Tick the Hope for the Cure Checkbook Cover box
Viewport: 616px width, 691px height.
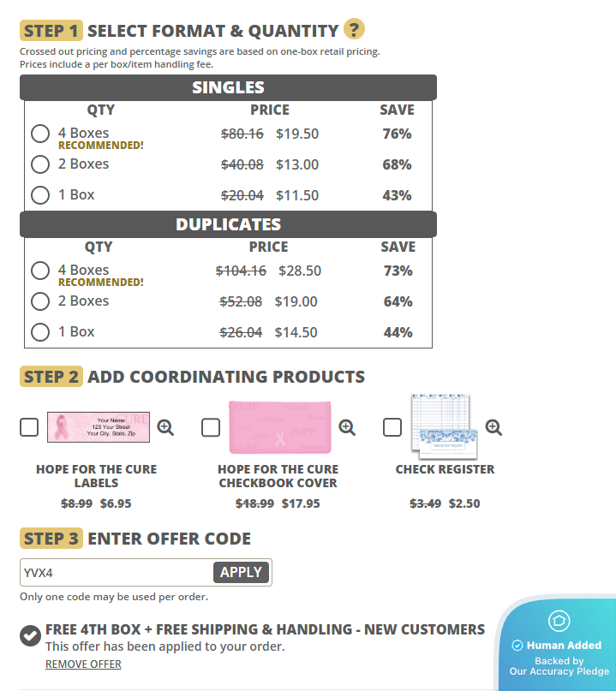pos(211,427)
